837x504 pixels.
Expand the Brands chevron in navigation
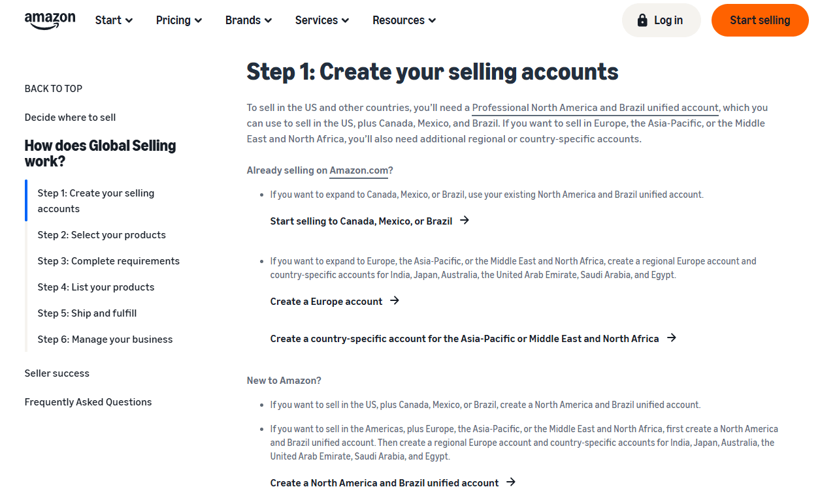[269, 21]
